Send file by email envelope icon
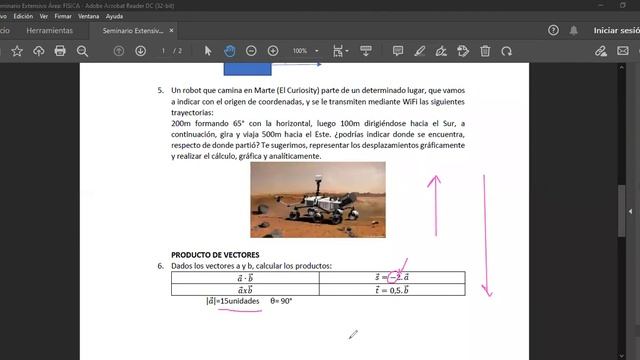This screenshot has height=360, width=640. click(x=623, y=51)
